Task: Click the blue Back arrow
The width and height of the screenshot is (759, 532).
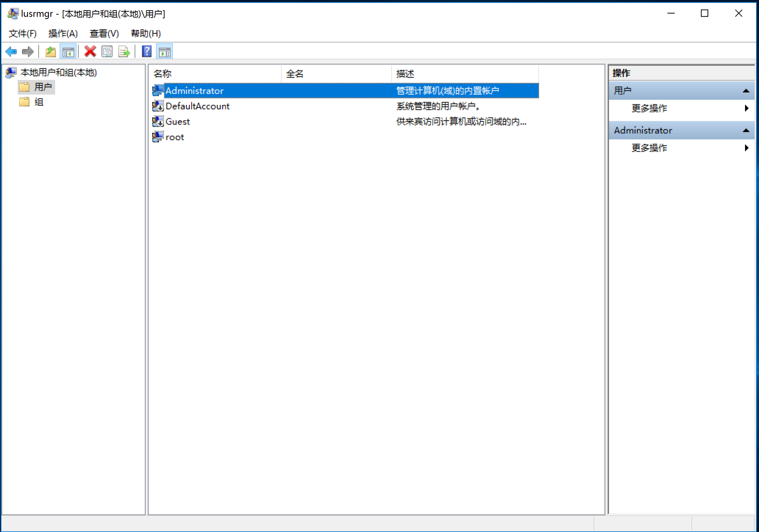Action: pyautogui.click(x=11, y=52)
